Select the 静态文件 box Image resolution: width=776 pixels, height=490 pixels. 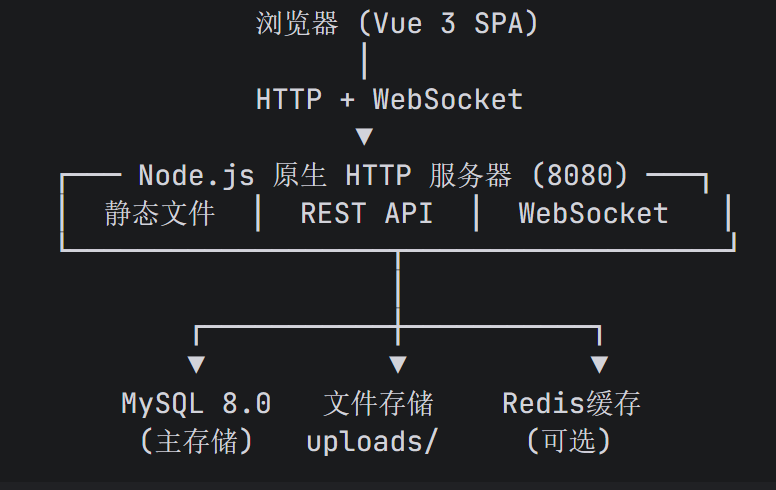point(160,214)
